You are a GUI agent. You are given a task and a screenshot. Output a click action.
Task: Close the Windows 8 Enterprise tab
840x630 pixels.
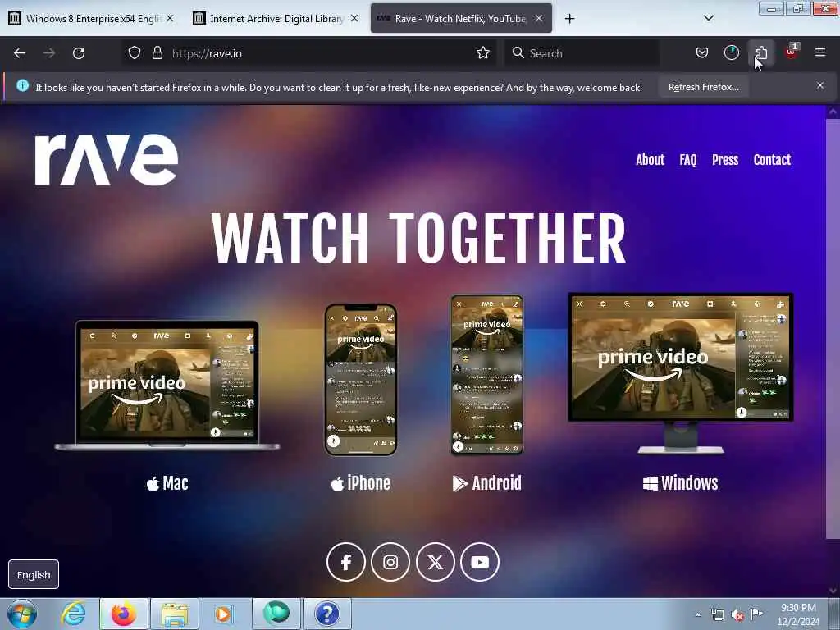pyautogui.click(x=170, y=18)
